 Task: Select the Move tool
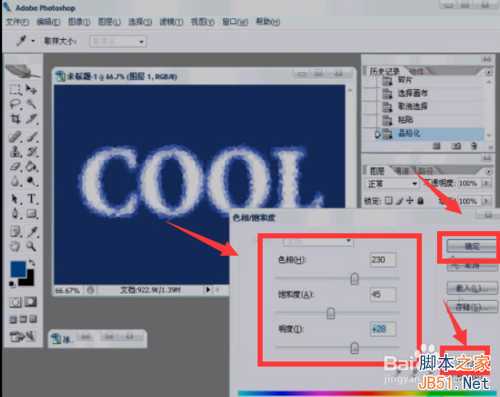(x=31, y=89)
